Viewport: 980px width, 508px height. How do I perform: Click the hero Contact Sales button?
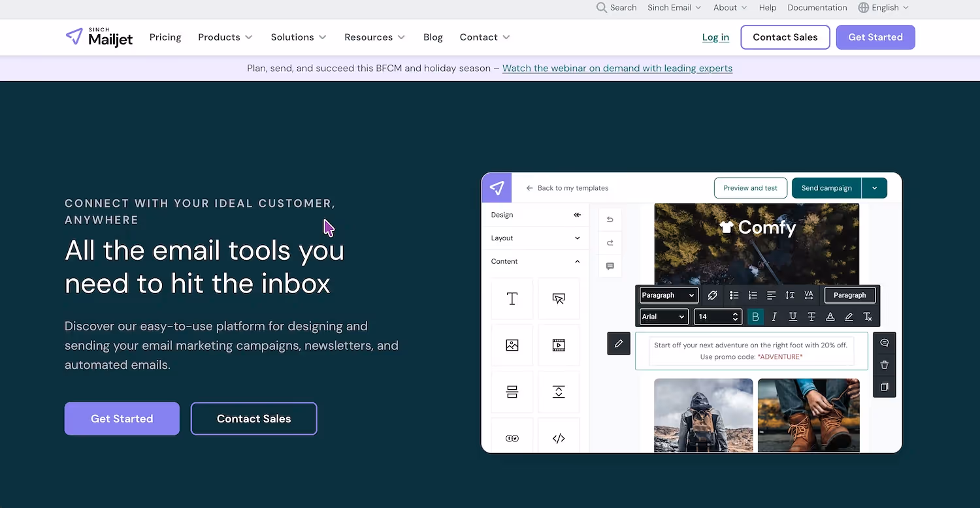pyautogui.click(x=254, y=419)
